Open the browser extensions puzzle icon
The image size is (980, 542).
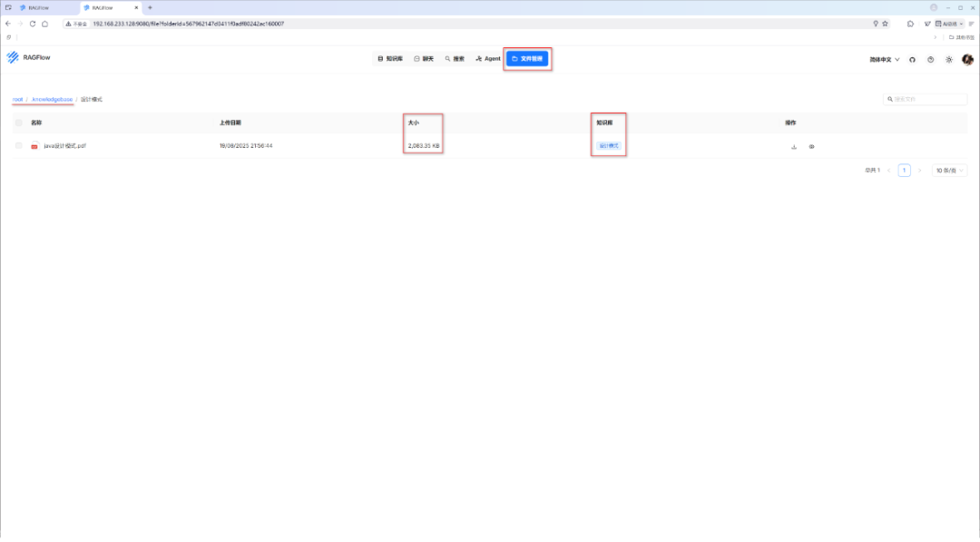tap(910, 24)
